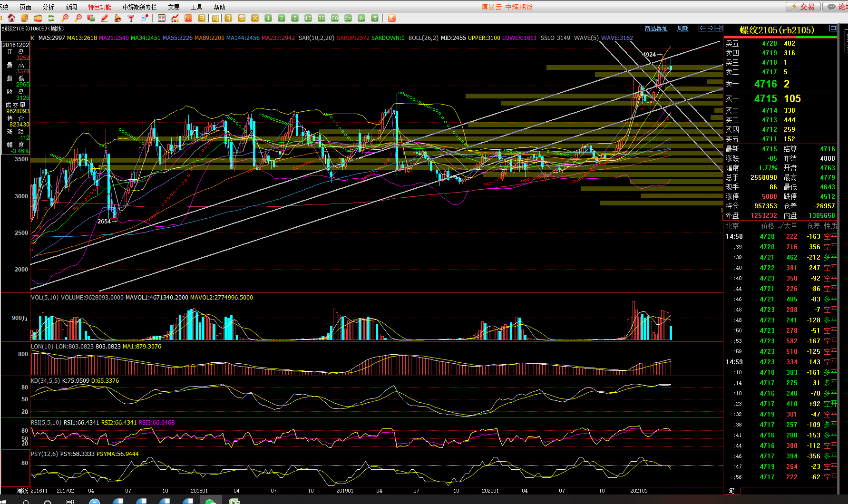This screenshot has width=848, height=504.
Task: Click the 商品叠加 overlay link
Action: click(x=656, y=29)
